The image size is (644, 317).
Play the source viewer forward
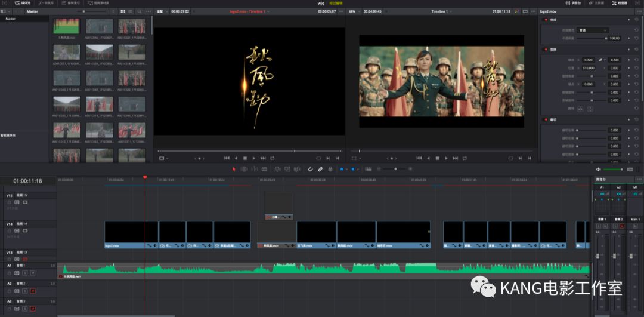click(254, 158)
